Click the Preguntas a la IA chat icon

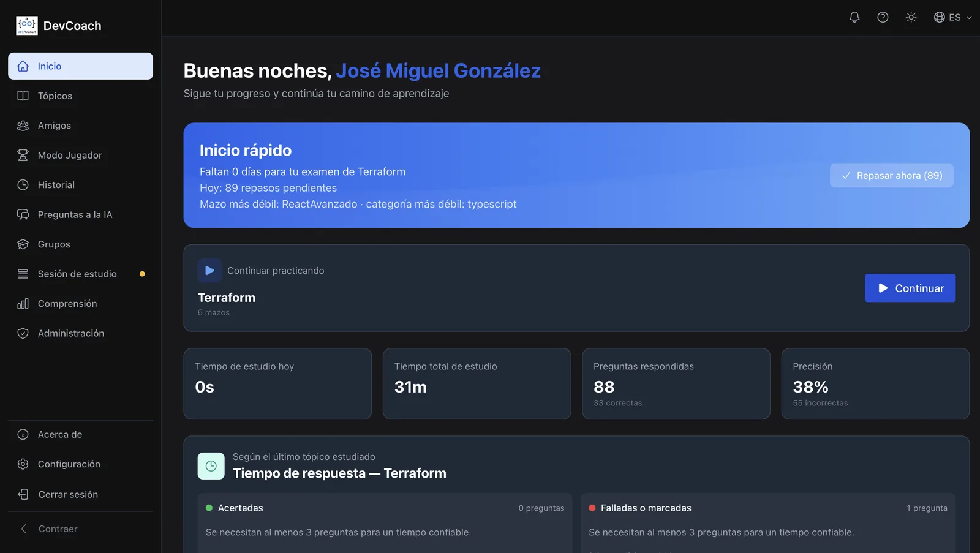point(23,214)
